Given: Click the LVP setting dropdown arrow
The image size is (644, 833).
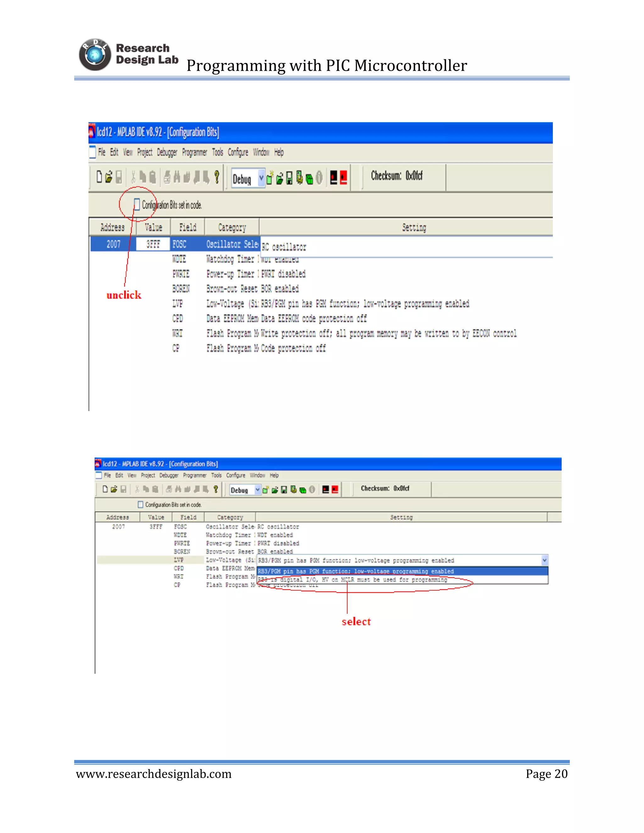Looking at the screenshot, I should (544, 560).
